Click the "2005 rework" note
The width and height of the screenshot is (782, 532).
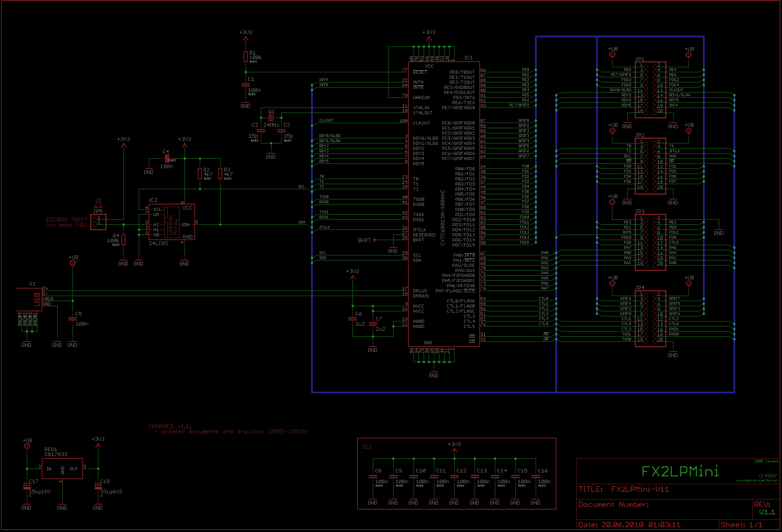click(x=766, y=461)
